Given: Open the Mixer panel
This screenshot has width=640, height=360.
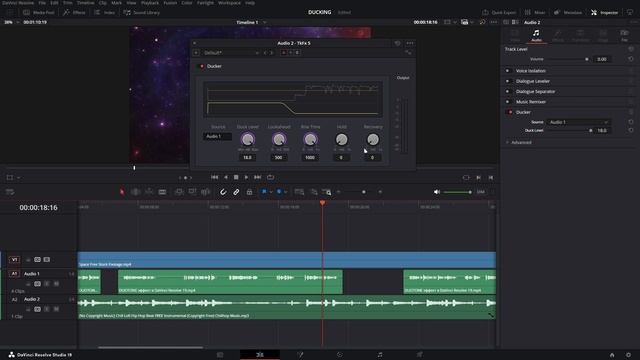Looking at the screenshot, I should [535, 13].
